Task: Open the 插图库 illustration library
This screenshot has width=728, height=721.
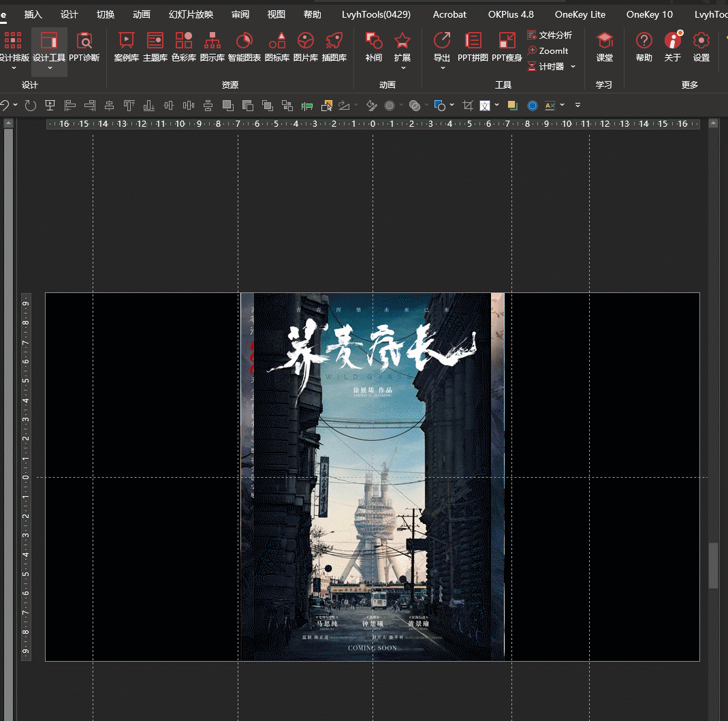Action: (334, 46)
